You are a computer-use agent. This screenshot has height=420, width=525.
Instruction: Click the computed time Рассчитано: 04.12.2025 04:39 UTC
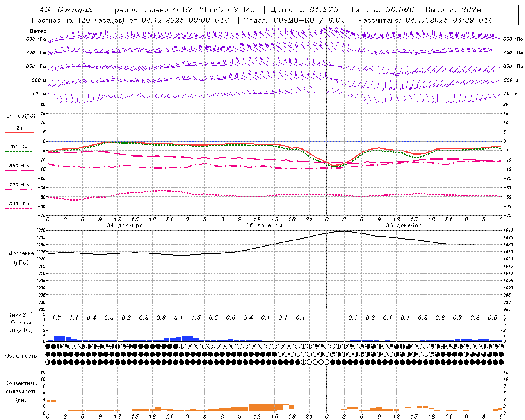tap(426, 20)
